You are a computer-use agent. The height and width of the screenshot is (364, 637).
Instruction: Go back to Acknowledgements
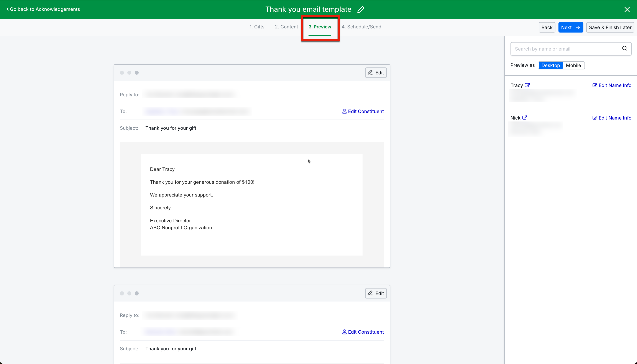(43, 9)
